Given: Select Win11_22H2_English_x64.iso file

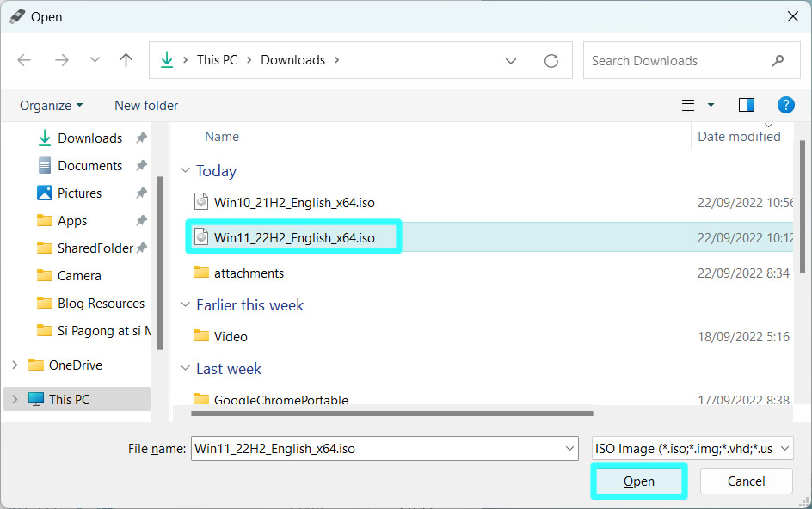Looking at the screenshot, I should pos(294,237).
